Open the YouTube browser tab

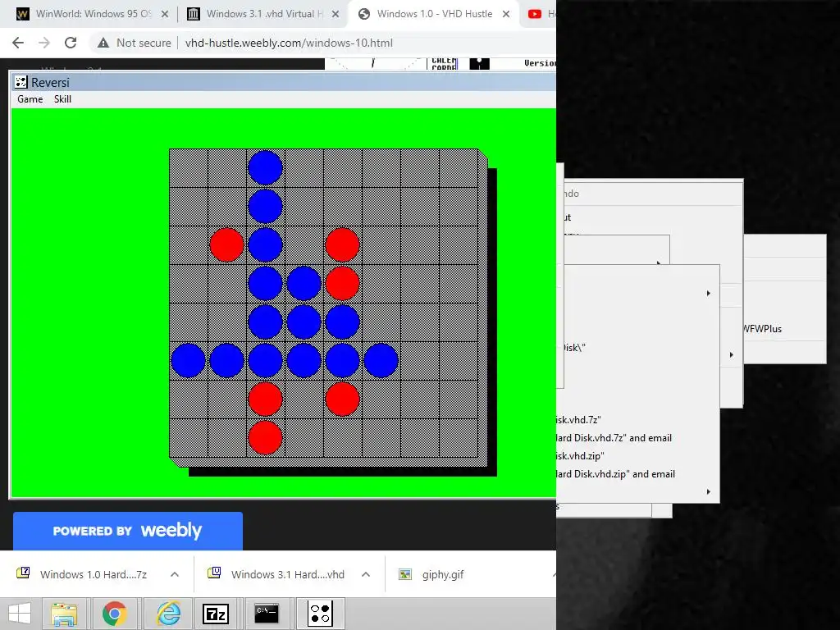point(540,14)
